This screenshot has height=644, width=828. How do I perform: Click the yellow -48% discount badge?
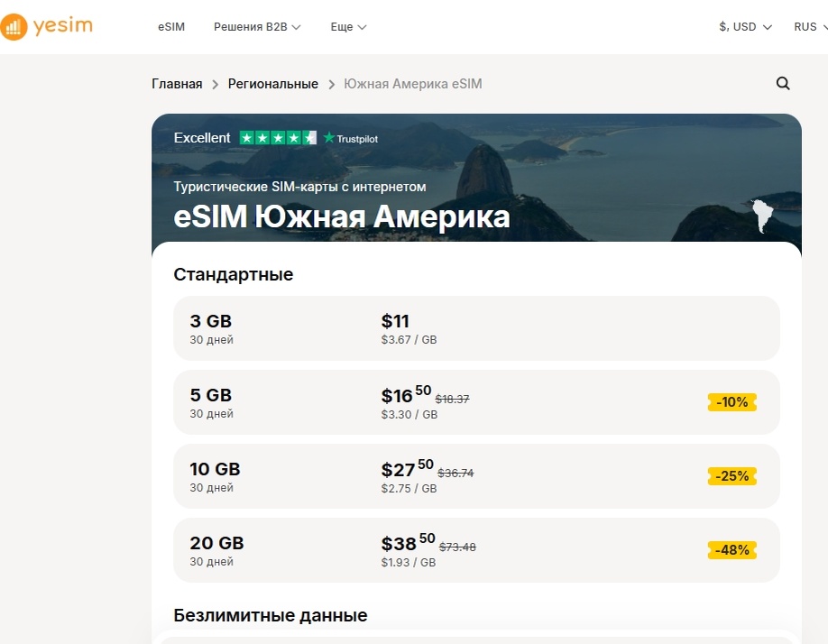point(731,549)
